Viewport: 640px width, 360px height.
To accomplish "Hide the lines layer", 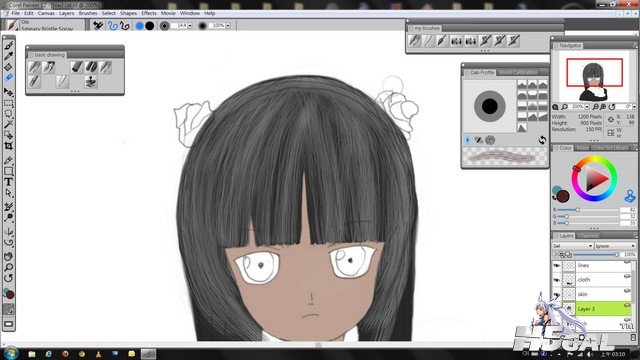I will (557, 266).
